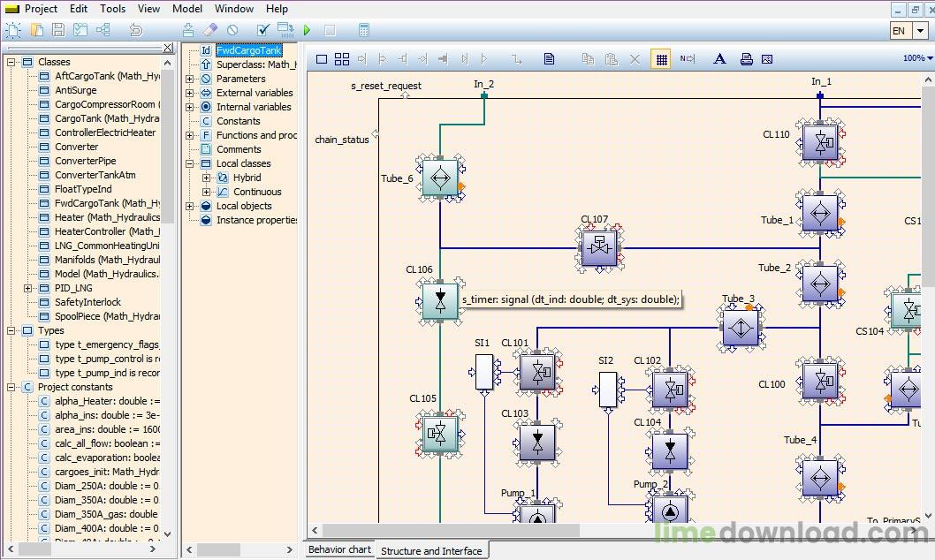The width and height of the screenshot is (935, 560).
Task: Click the eraser icon in main toolbar
Action: coord(210,30)
